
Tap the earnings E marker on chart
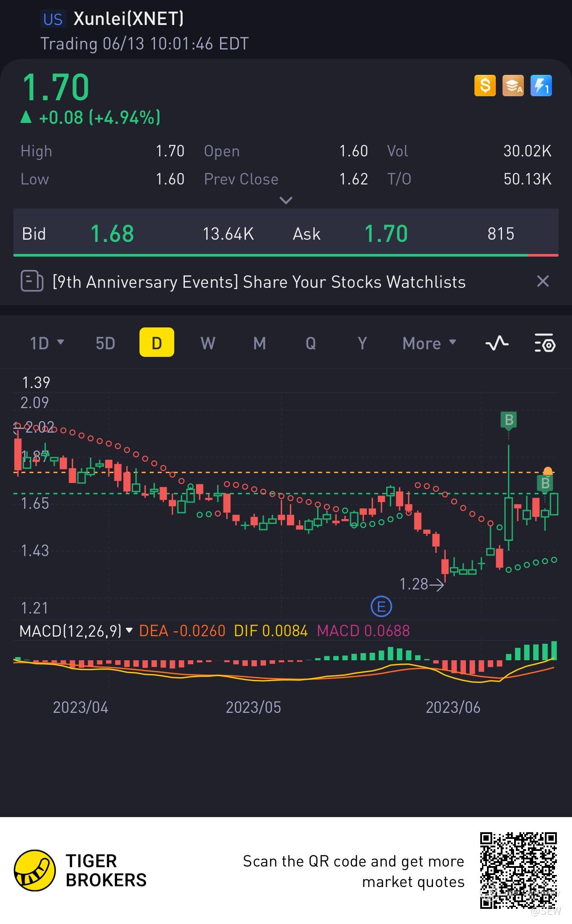(381, 607)
